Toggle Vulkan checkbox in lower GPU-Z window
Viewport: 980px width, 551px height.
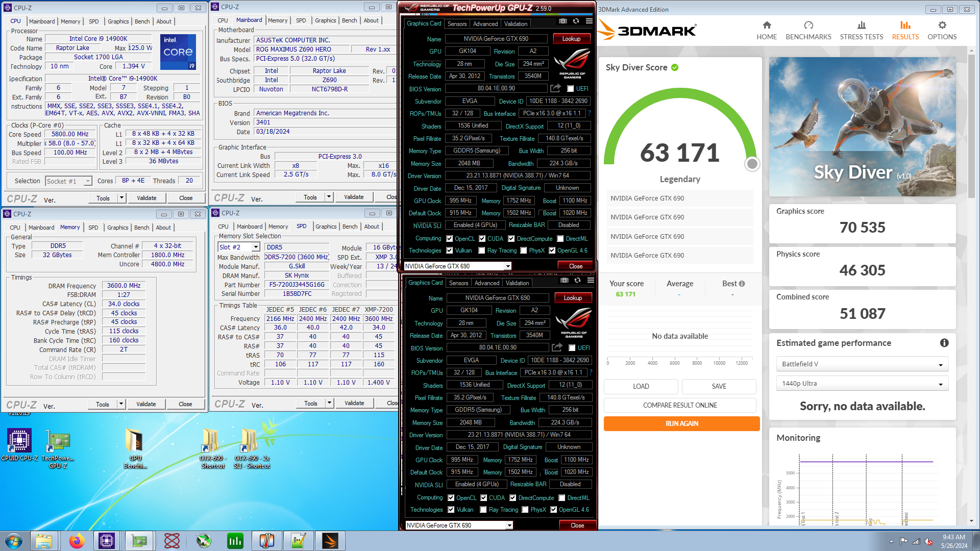(451, 510)
